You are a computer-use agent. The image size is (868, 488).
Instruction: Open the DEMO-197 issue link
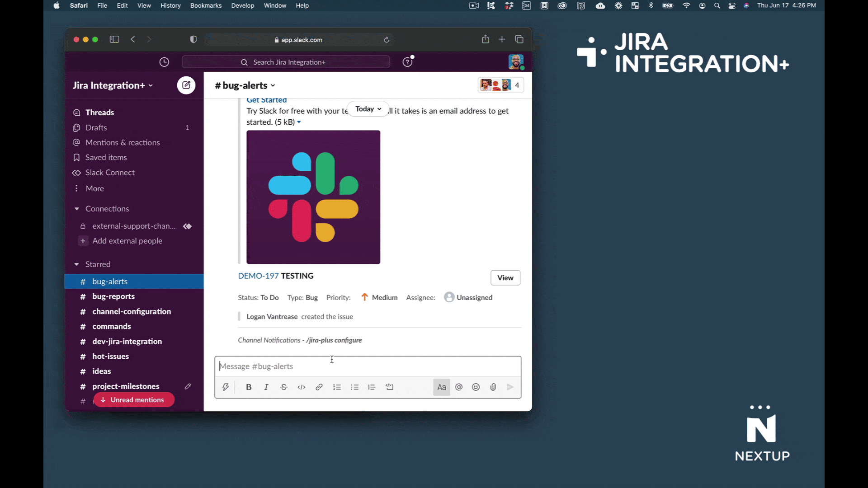click(x=258, y=276)
